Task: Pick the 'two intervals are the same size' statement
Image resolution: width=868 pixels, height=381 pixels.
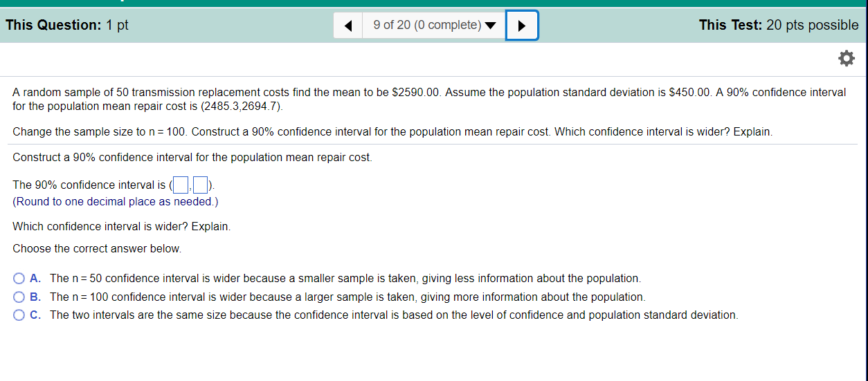Action: (x=394, y=315)
